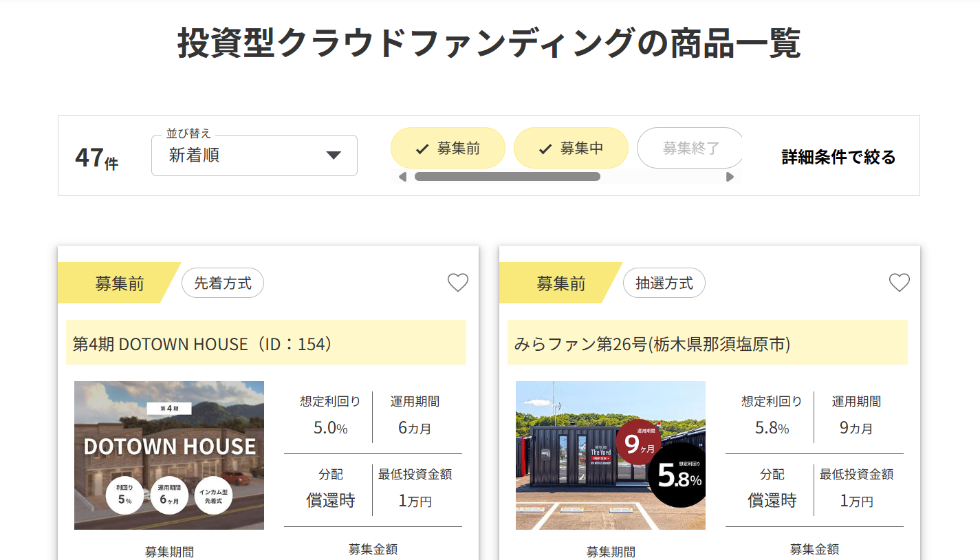Click 募集前 status ribbon on みらファン card
Screen dimensions: 980x560
pos(560,283)
